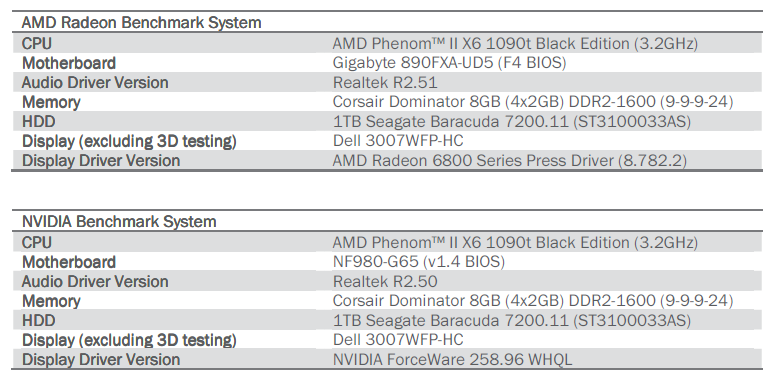Click the Phenom II X6 1090t value in NVIDIA table
This screenshot has height=384, width=776.
pyautogui.click(x=515, y=242)
